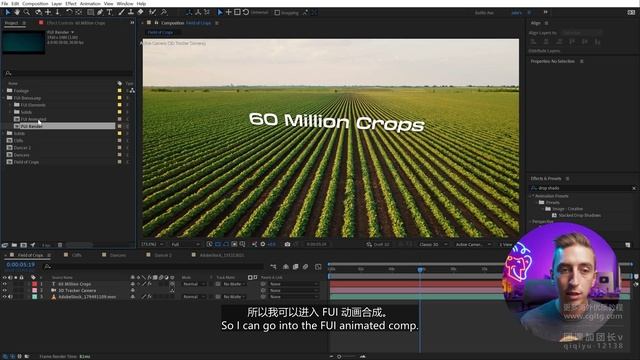Viewport: 640px width, 360px height.
Task: Click the Effects & Presets search field
Action: click(x=582, y=188)
